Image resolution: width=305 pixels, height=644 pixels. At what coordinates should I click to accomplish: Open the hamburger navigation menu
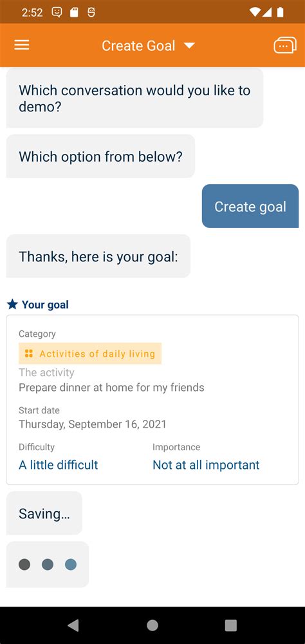tap(22, 45)
